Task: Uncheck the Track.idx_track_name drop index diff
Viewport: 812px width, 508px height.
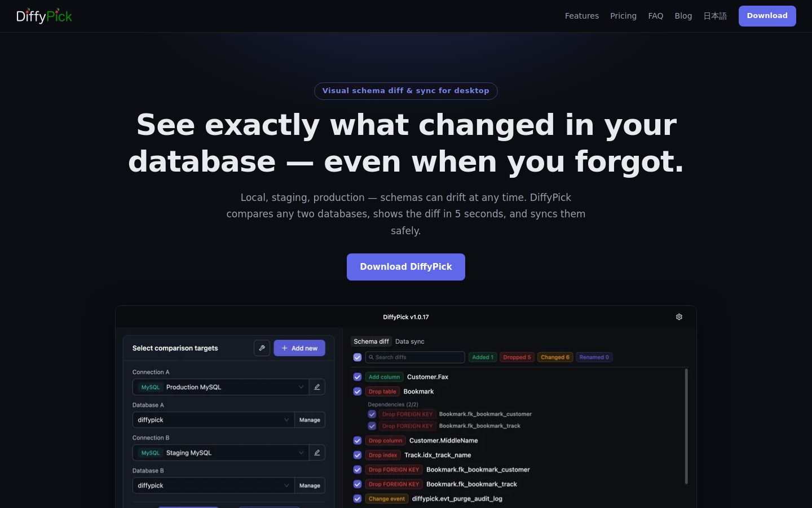Action: (x=358, y=455)
